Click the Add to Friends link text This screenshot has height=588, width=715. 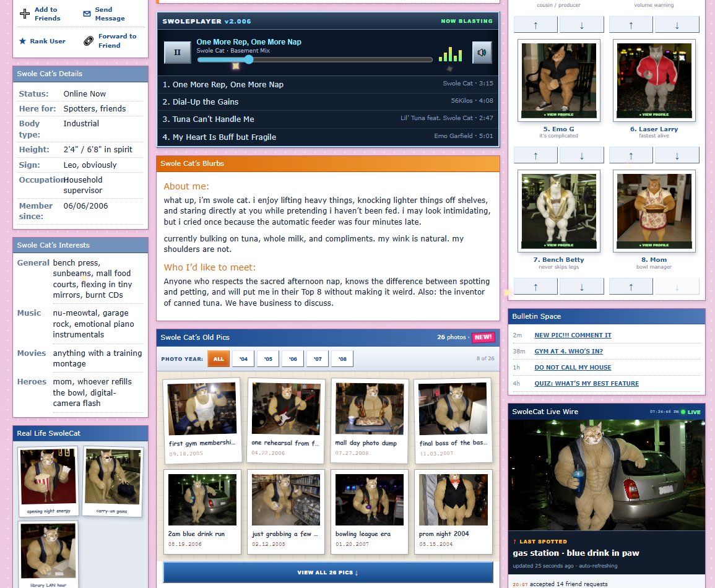(x=48, y=14)
